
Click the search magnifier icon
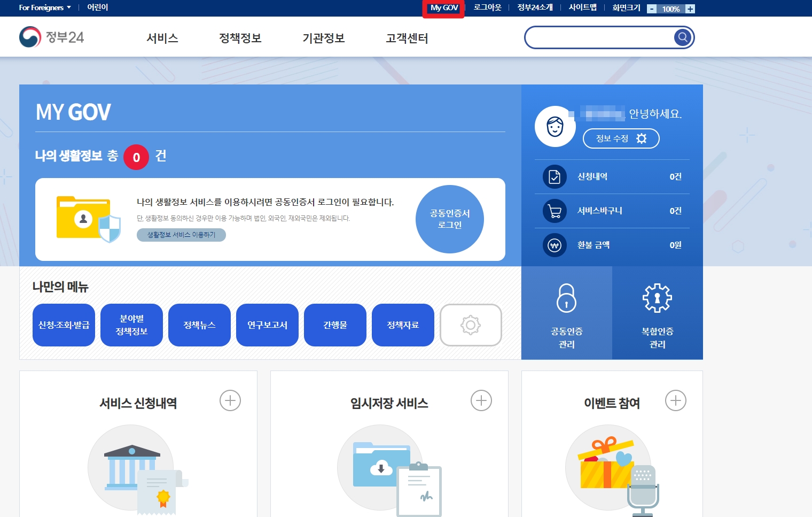682,37
